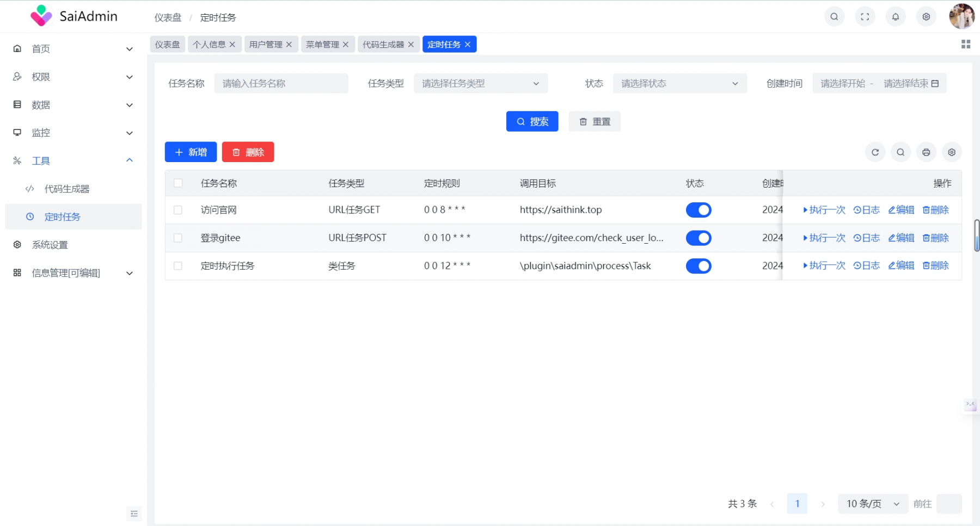980x526 pixels.
Task: Delete the 定时执行任务 row
Action: click(x=935, y=265)
